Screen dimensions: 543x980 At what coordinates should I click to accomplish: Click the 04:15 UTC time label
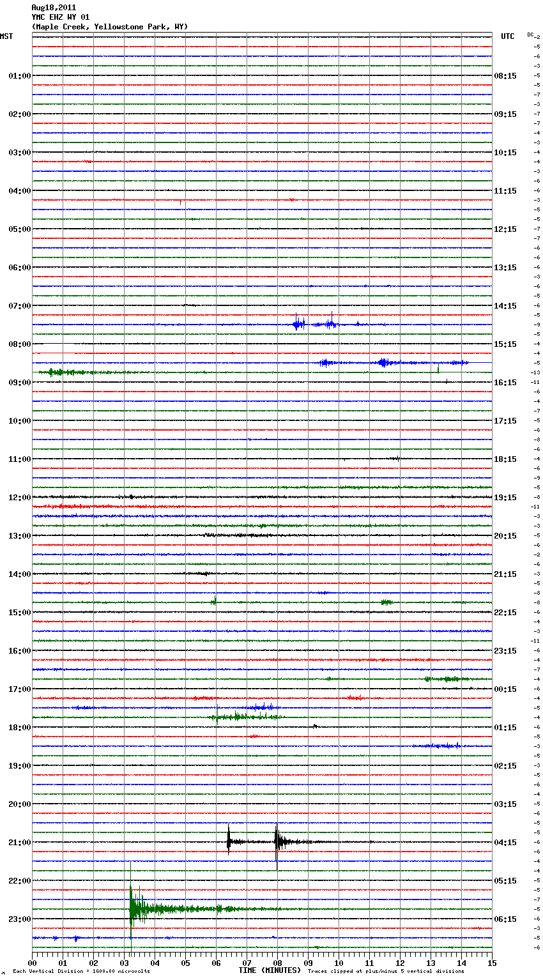pos(505,843)
